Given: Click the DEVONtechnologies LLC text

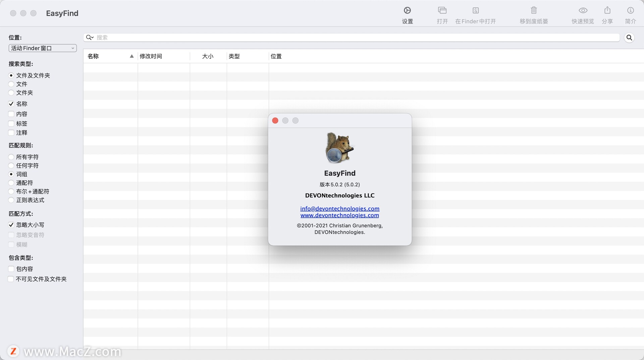Looking at the screenshot, I should point(340,195).
